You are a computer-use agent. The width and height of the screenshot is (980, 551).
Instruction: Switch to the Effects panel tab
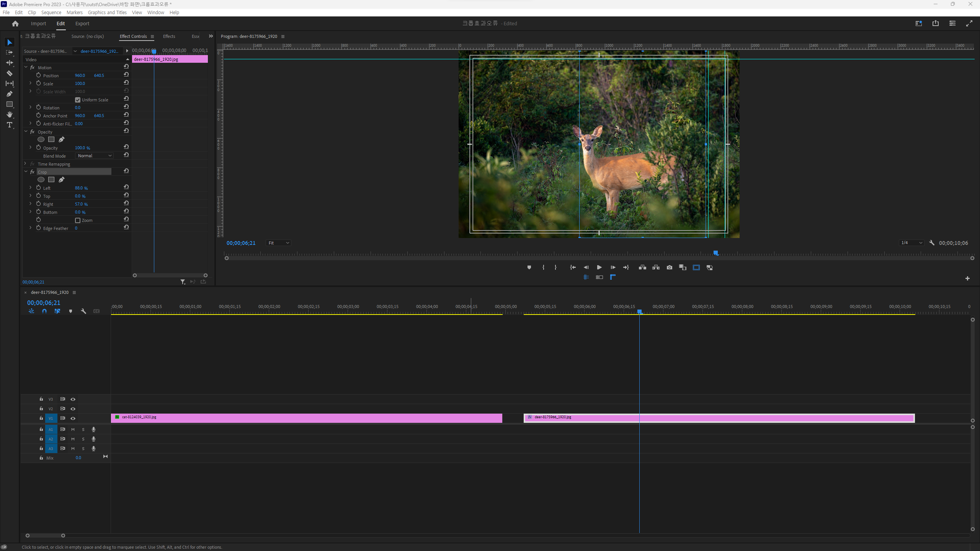pyautogui.click(x=169, y=36)
